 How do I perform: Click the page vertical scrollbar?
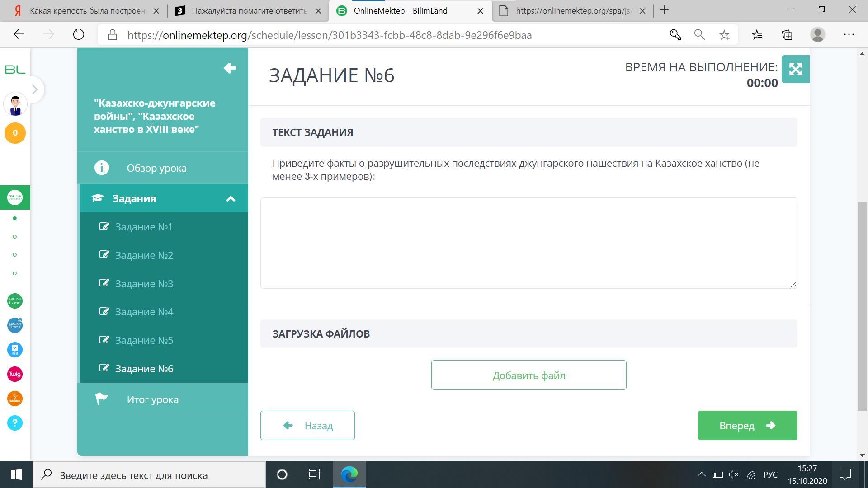[862, 306]
